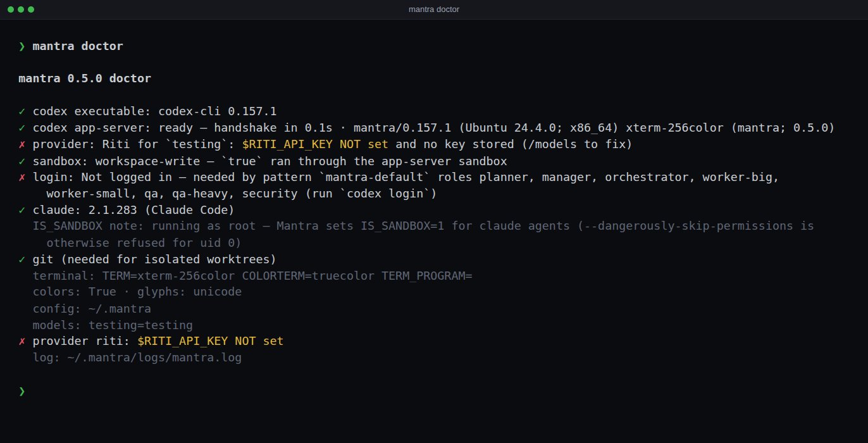Click the checkmark beside claude 2.1.283

tap(22, 210)
